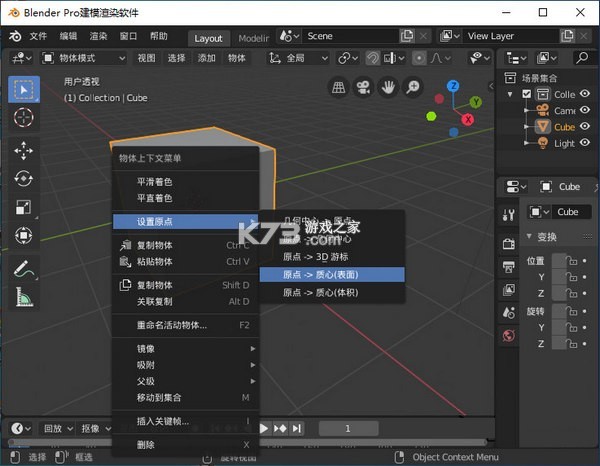Screen dimensions: 600x466
Task: Toggle Collection exclude checkbox
Action: click(x=527, y=94)
